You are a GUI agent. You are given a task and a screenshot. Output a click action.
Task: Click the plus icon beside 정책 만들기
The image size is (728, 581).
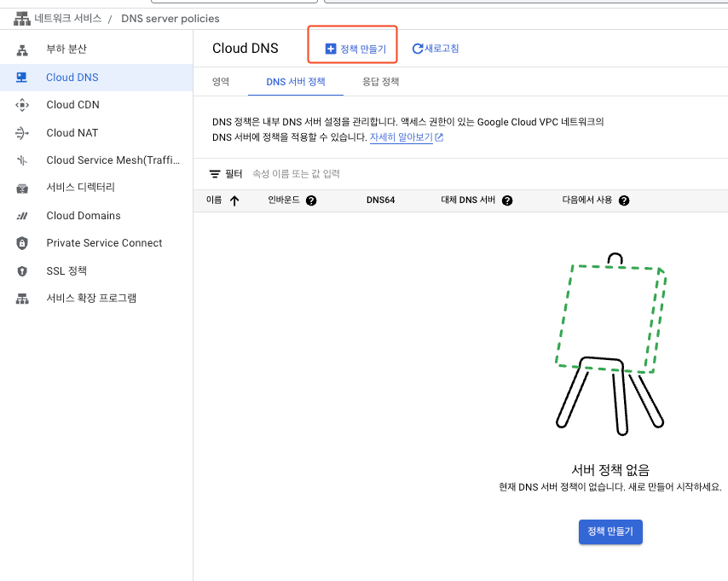[x=331, y=49]
